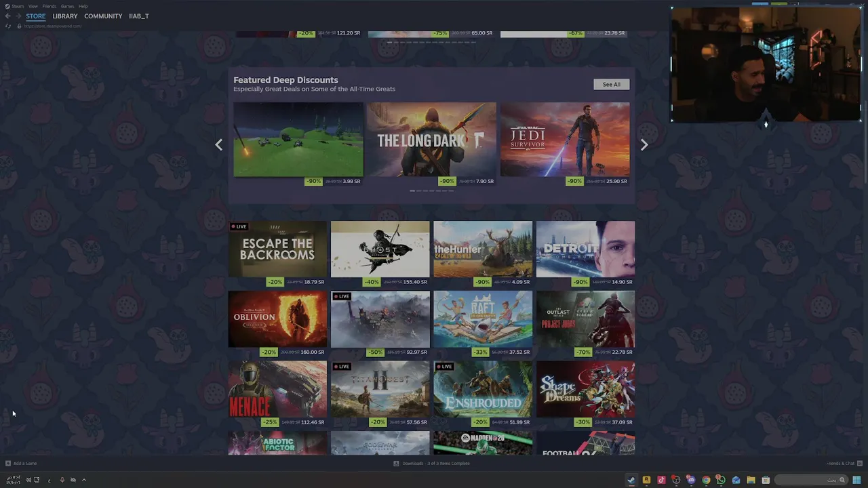This screenshot has height=488, width=868.
Task: Switch to the STORE tab
Action: (36, 16)
